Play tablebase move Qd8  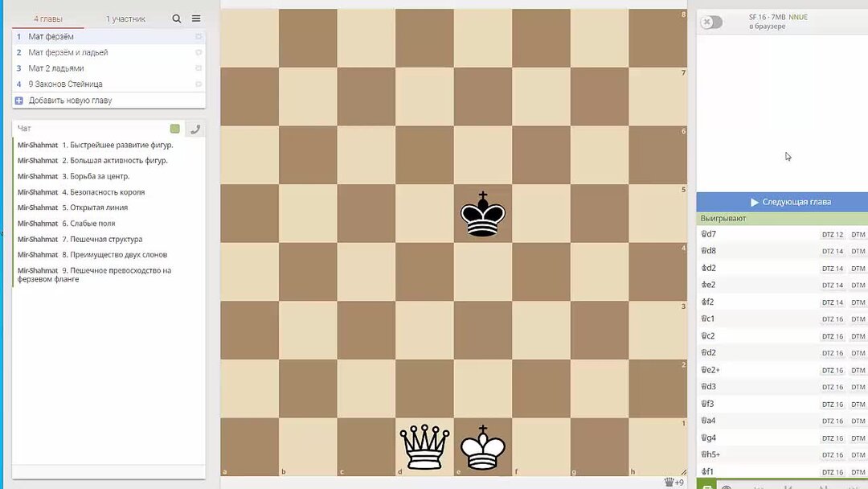(782, 251)
